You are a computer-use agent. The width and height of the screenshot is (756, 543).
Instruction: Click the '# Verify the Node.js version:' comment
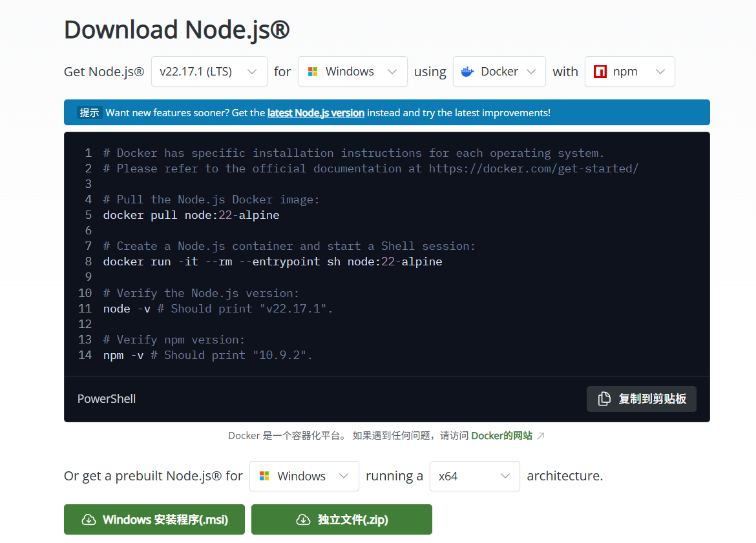pos(201,293)
